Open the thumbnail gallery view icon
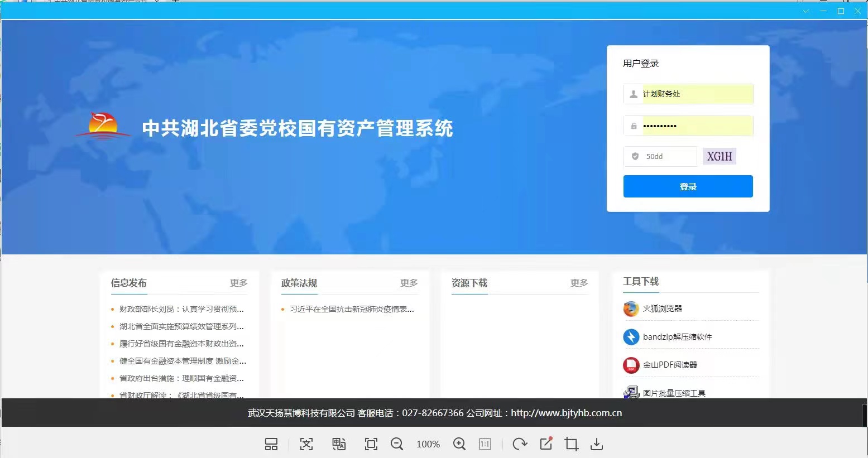Viewport: 868px width, 458px height. coord(271,444)
